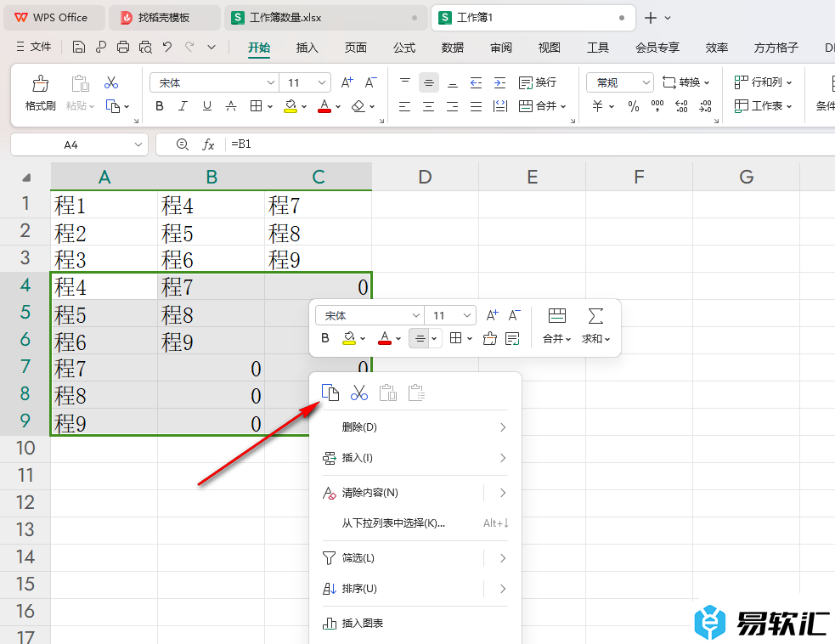
Task: Click mini toolbar format painter icon
Action: point(490,338)
